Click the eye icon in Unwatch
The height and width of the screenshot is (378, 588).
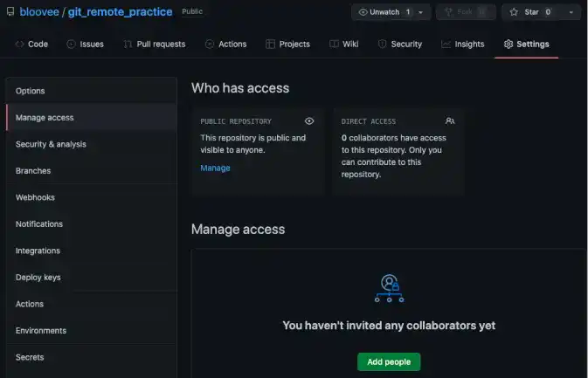pos(363,12)
